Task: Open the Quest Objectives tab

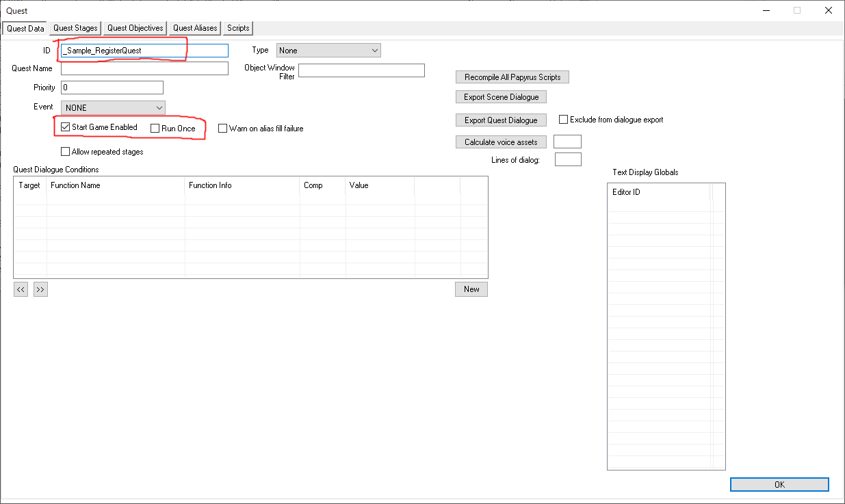Action: click(x=135, y=28)
